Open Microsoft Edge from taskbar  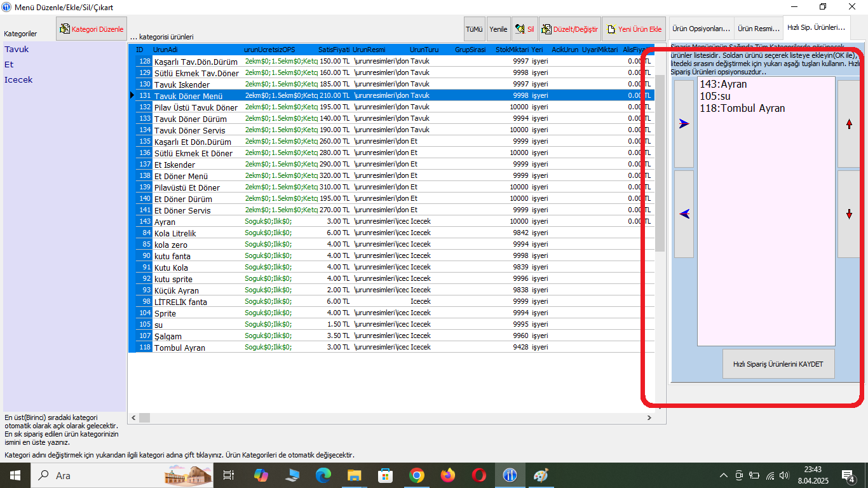click(x=323, y=475)
